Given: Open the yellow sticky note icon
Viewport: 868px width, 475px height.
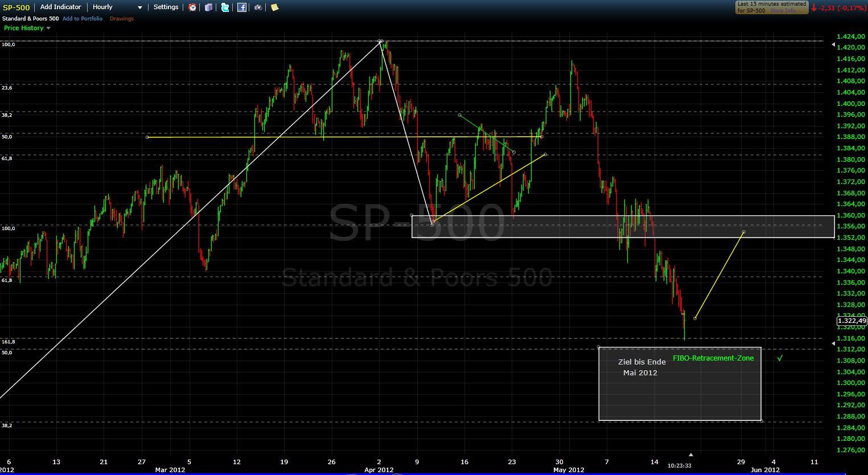Looking at the screenshot, I should click(x=275, y=7).
